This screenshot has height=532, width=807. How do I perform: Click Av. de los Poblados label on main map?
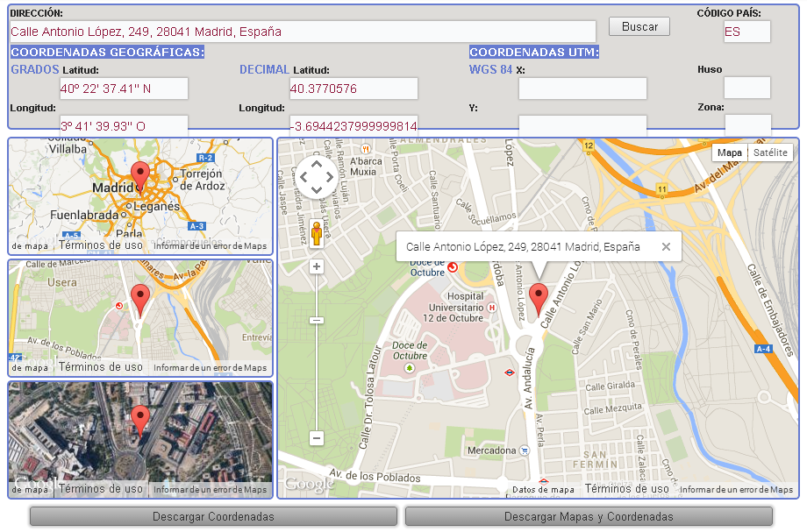click(x=375, y=476)
